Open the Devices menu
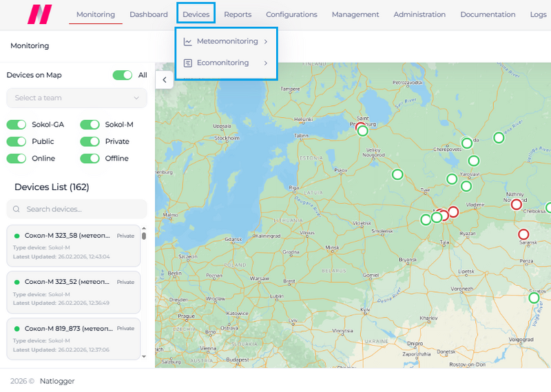 [196, 14]
